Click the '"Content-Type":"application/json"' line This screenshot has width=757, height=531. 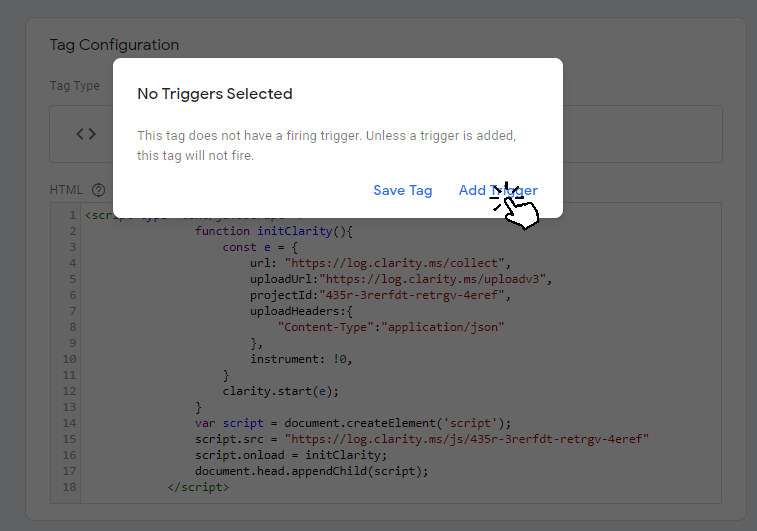pos(391,327)
